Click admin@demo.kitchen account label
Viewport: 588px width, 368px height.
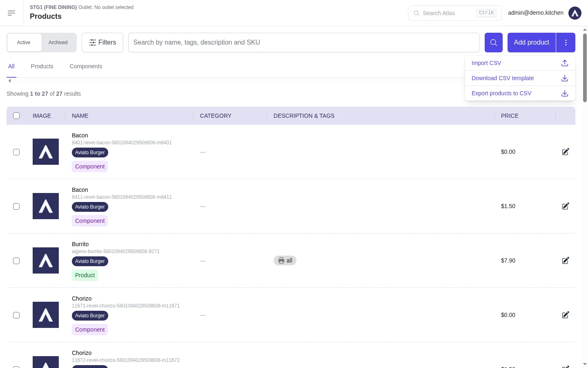(x=535, y=13)
